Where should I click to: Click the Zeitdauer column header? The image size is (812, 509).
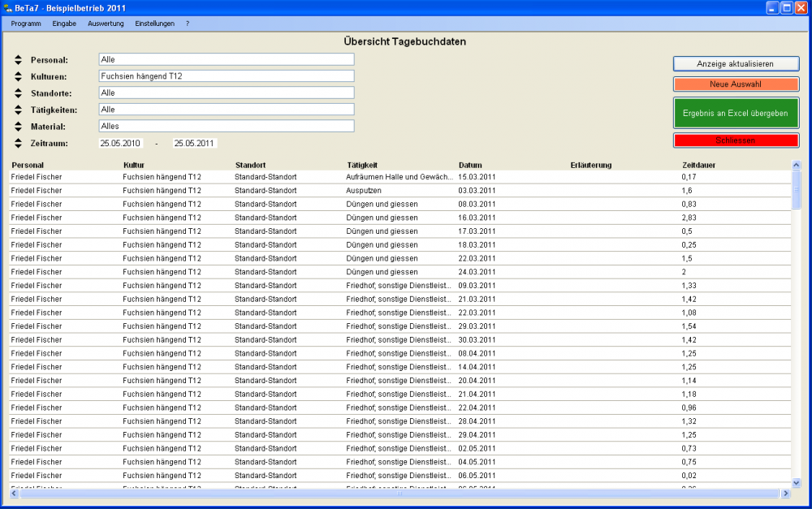click(x=698, y=165)
